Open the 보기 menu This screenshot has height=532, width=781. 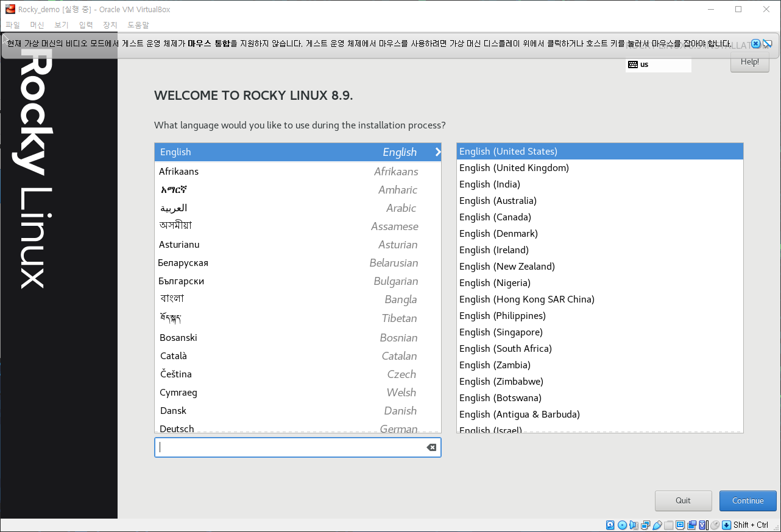coord(62,25)
